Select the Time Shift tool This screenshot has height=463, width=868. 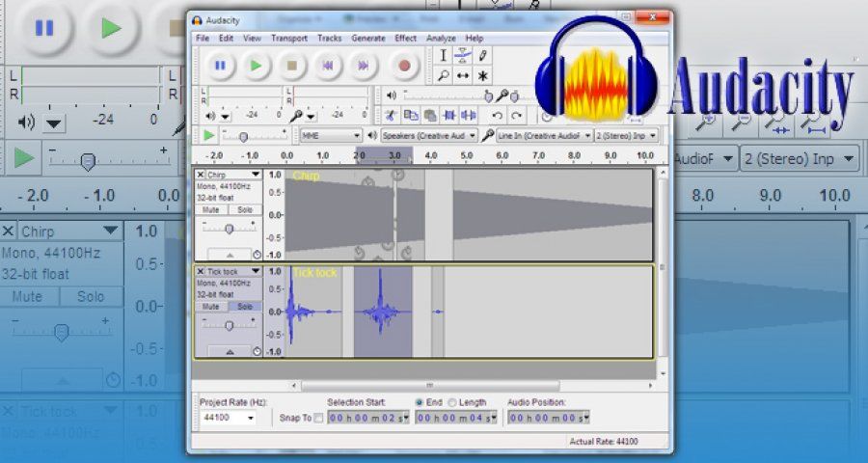[x=463, y=75]
